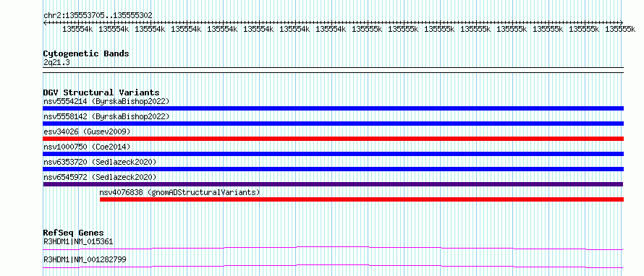
Task: Open the R3HDM1|NM_001282799 gene label
Action: 85,259
